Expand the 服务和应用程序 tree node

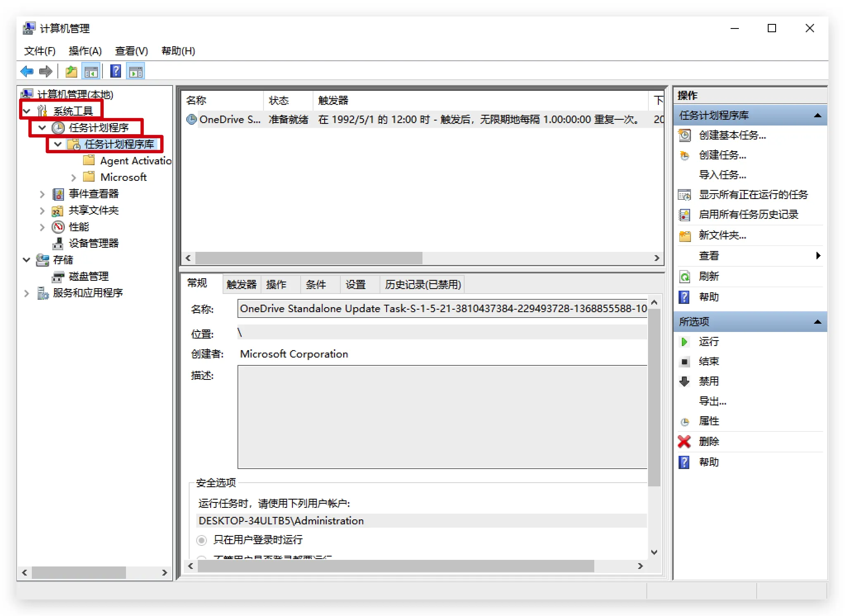27,293
